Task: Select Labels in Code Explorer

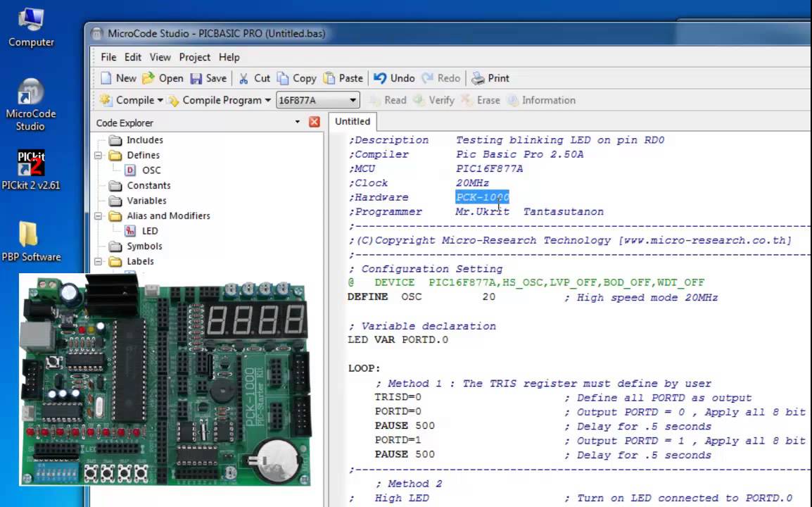Action: 140,261
